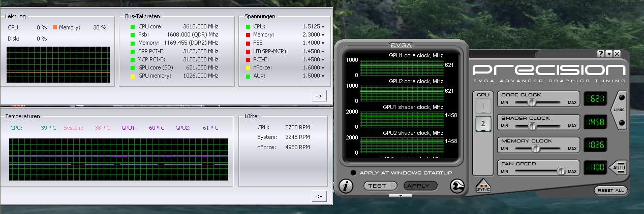
Task: Click the core clock 621 digital readout
Action: (x=595, y=99)
